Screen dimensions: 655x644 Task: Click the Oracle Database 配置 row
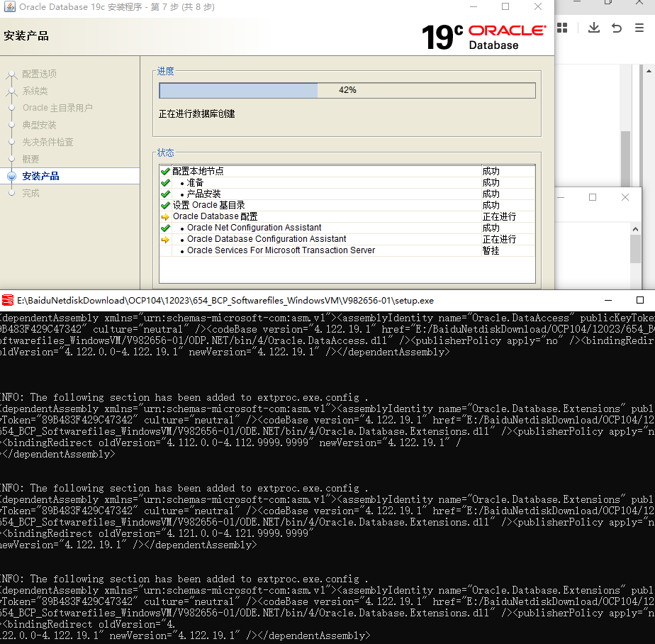(x=347, y=216)
